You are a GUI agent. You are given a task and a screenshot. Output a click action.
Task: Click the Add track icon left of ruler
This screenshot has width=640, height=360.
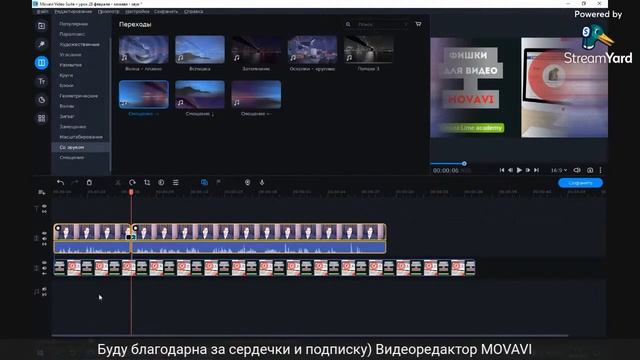point(41,192)
